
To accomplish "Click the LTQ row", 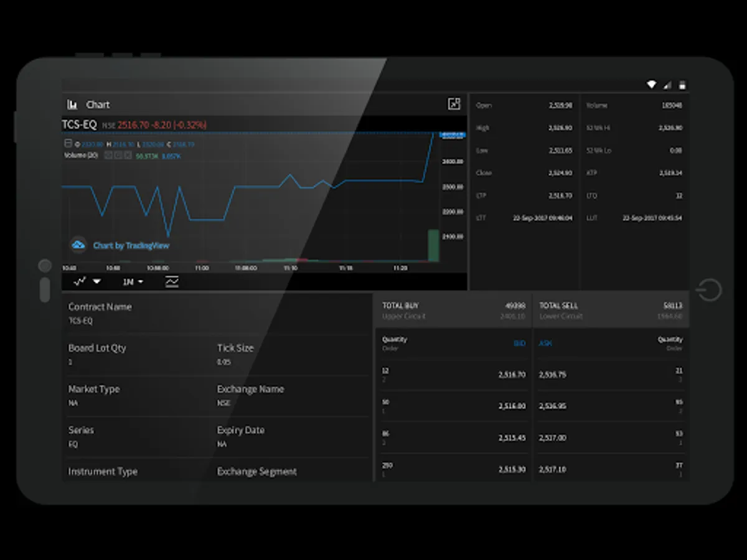I will pyautogui.click(x=634, y=195).
